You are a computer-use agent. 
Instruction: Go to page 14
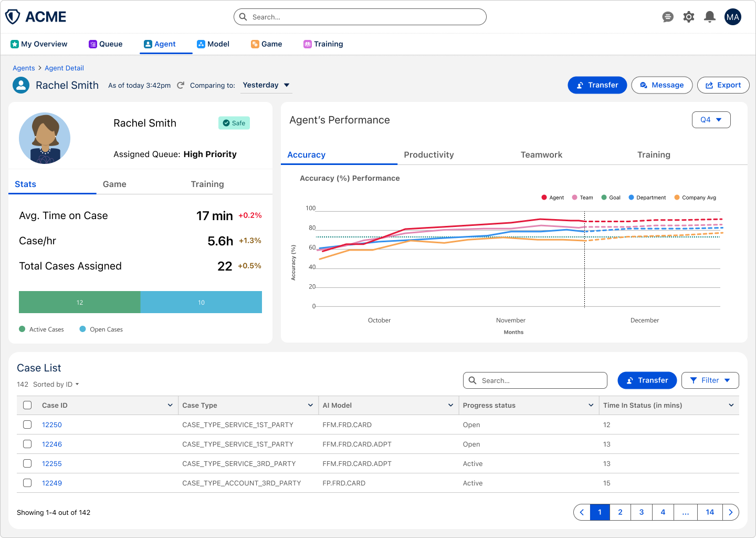tap(710, 512)
